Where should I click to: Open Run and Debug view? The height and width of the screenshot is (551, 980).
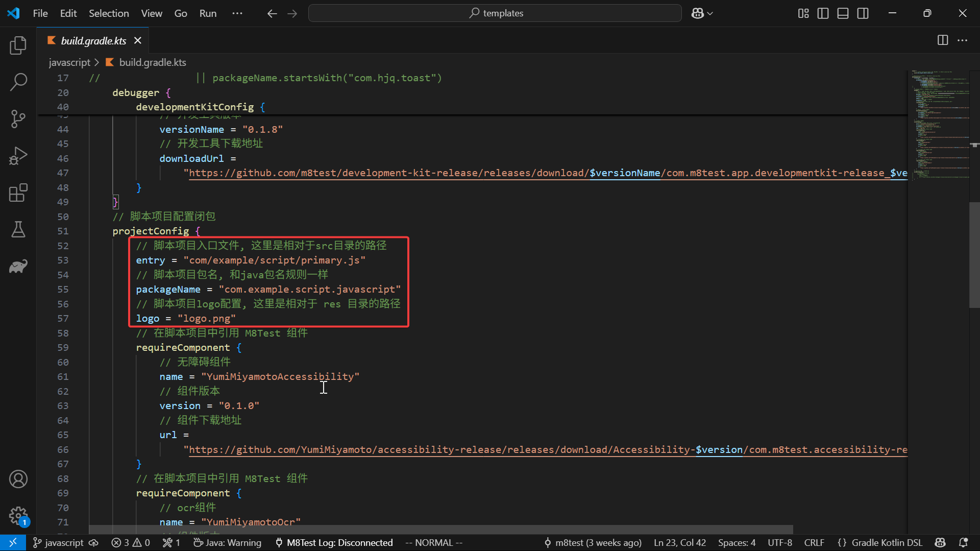(18, 156)
